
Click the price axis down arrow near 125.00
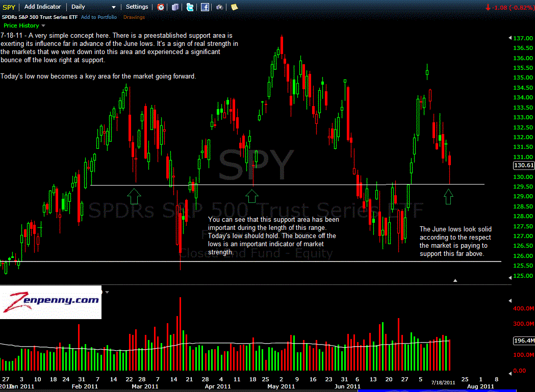(510, 278)
